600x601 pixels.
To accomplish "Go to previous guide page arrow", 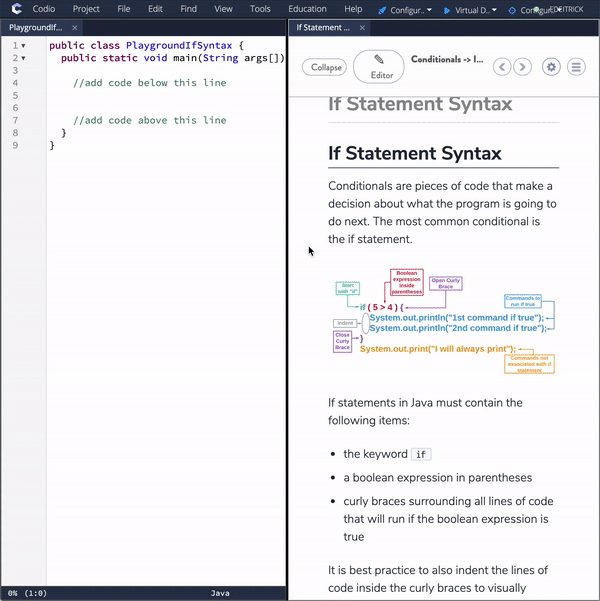I will pos(501,67).
